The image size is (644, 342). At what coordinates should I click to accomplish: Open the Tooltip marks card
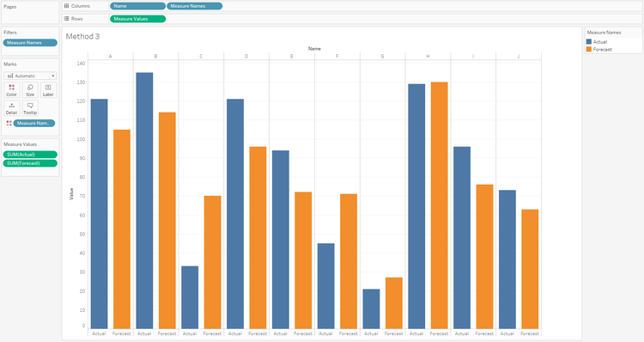tap(30, 108)
